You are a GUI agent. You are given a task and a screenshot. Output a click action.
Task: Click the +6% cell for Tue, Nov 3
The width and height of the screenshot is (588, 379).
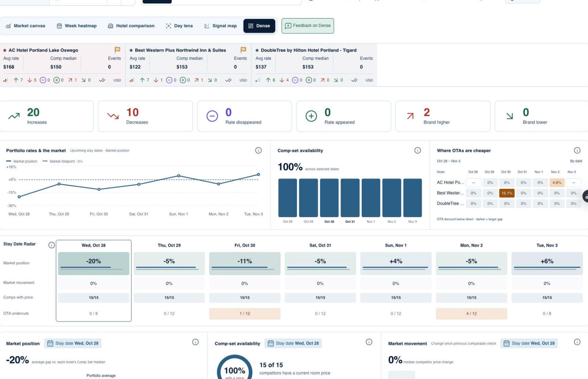tap(547, 263)
